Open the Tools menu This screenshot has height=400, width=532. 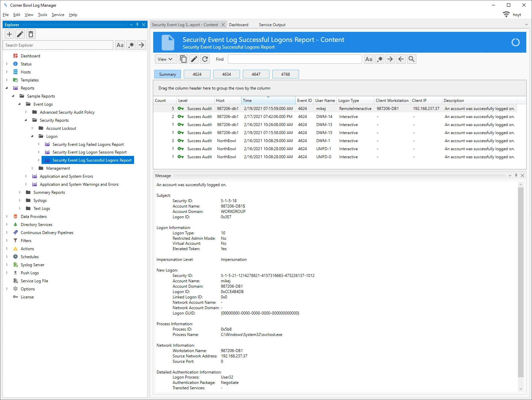(x=42, y=15)
